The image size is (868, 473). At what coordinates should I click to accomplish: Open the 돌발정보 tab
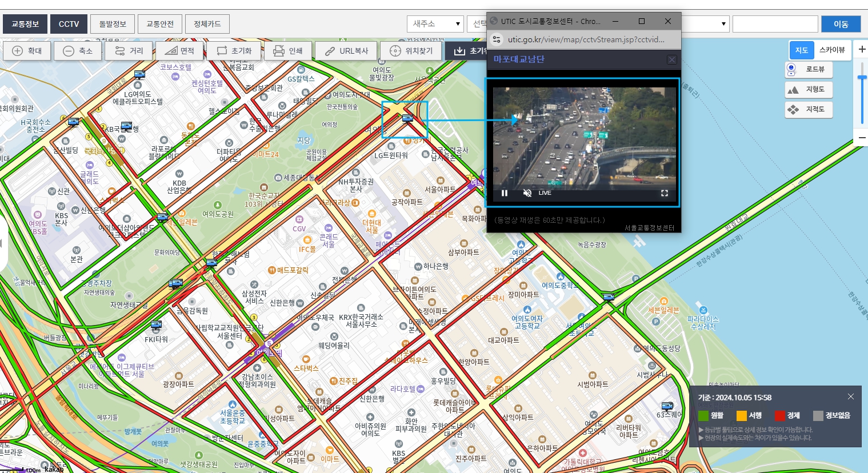pyautogui.click(x=113, y=24)
